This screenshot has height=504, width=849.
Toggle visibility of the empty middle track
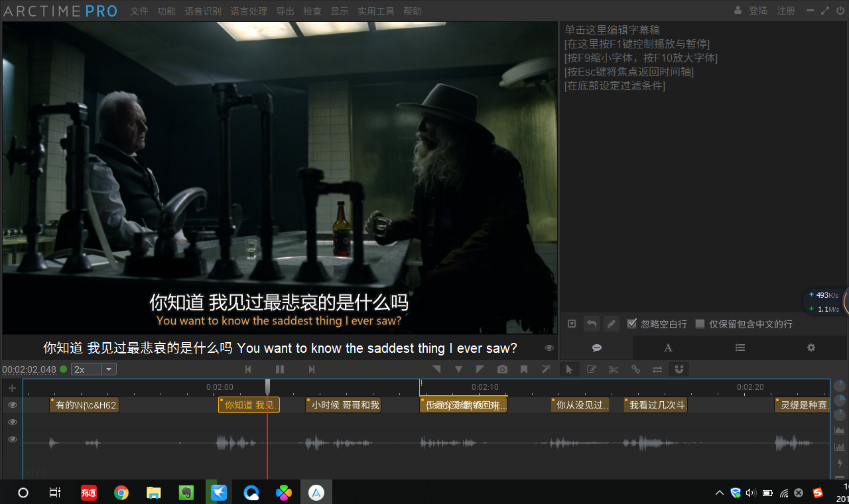click(12, 422)
